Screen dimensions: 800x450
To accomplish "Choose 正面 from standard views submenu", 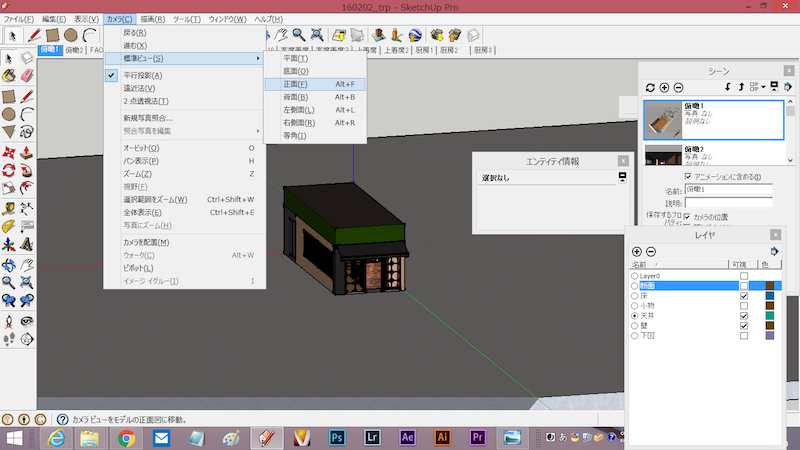I will [x=297, y=84].
